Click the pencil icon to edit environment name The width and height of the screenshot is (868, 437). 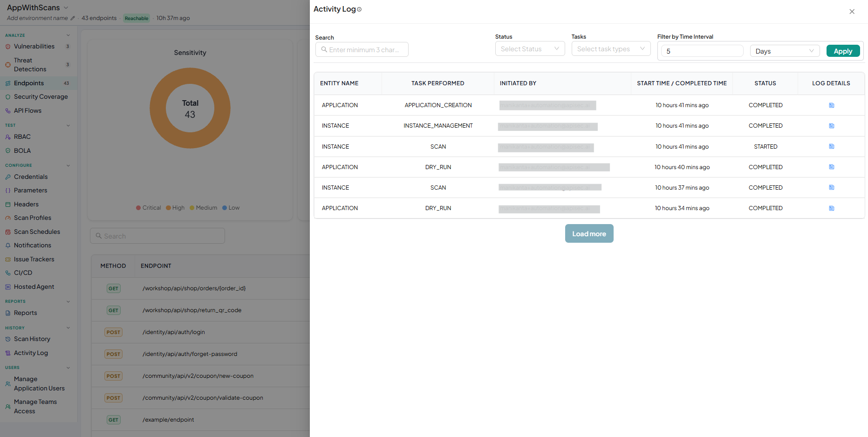pos(72,18)
